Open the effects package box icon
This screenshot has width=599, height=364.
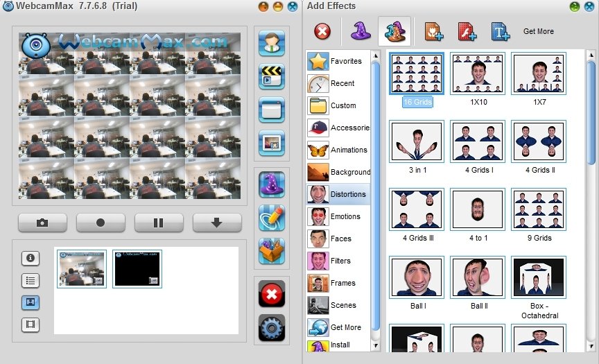point(272,251)
